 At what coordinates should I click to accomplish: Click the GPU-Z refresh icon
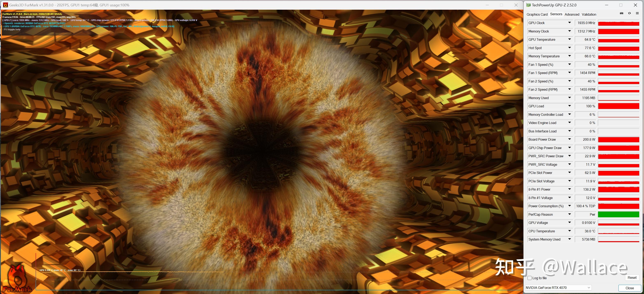coord(630,14)
